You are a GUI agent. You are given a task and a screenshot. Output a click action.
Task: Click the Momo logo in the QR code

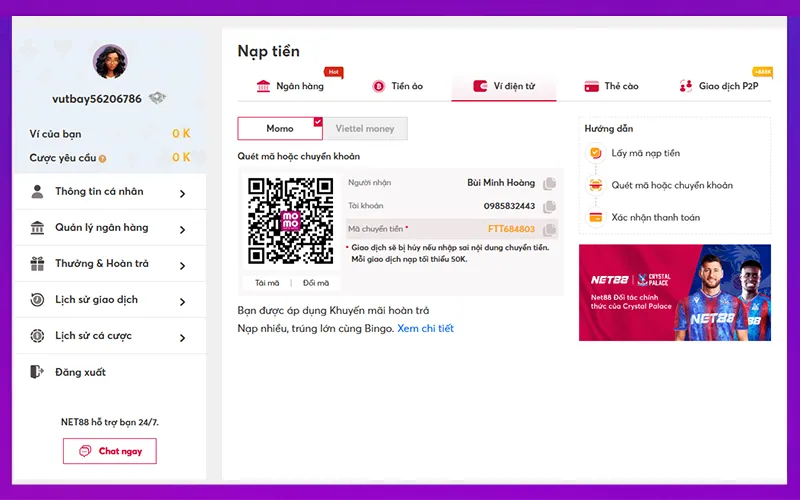click(291, 221)
